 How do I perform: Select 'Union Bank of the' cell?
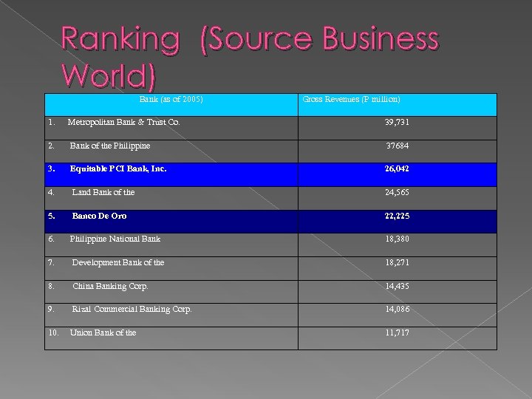[x=171, y=338]
